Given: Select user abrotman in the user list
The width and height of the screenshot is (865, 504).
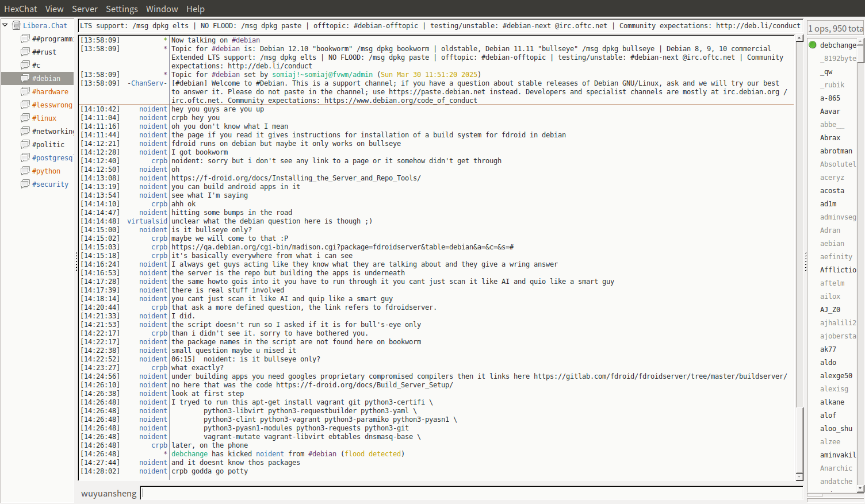Looking at the screenshot, I should (836, 151).
